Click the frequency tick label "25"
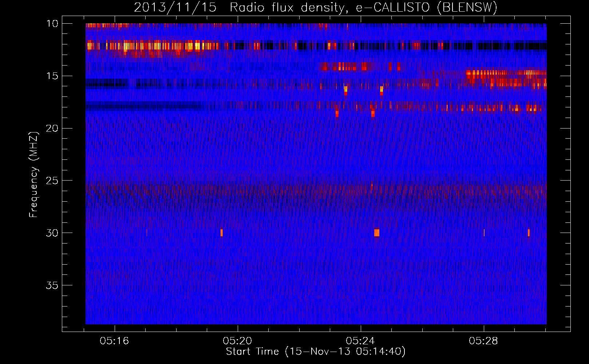The image size is (589, 364). (52, 181)
